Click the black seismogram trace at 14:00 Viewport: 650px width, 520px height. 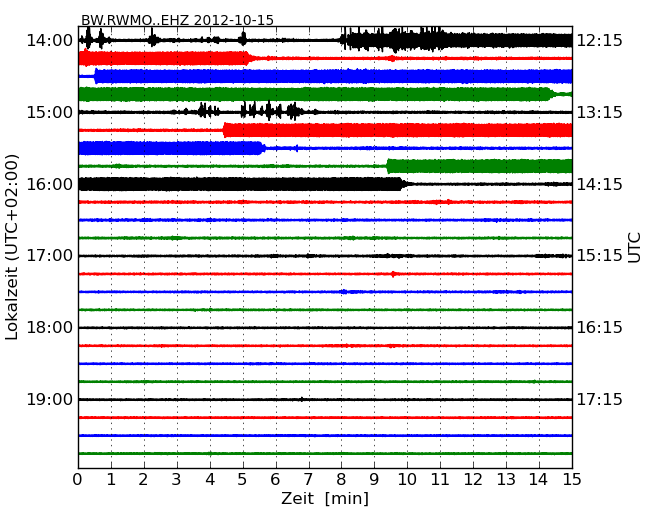click(x=325, y=40)
